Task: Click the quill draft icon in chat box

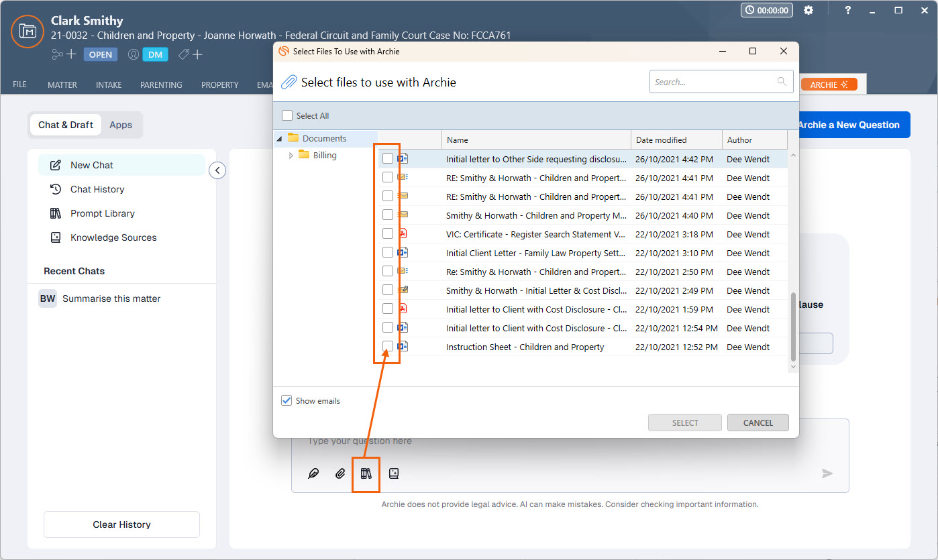Action: [313, 473]
